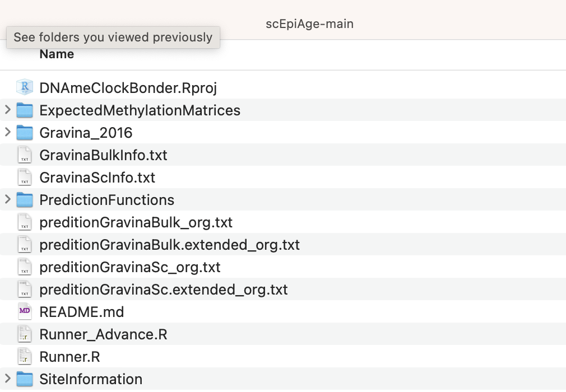Image resolution: width=566 pixels, height=392 pixels.
Task: Click the PredictionFunctions folder icon
Action: click(x=25, y=200)
